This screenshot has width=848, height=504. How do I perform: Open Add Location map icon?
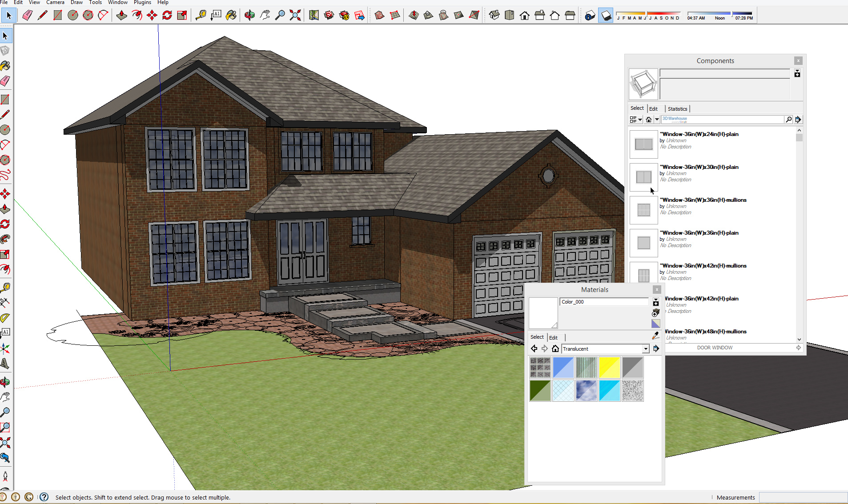pos(314,16)
